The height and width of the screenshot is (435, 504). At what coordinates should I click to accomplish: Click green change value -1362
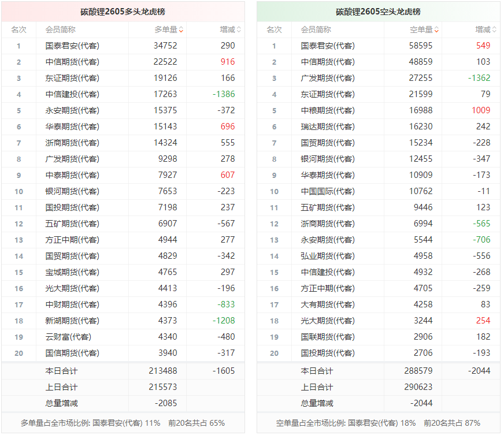pos(479,78)
